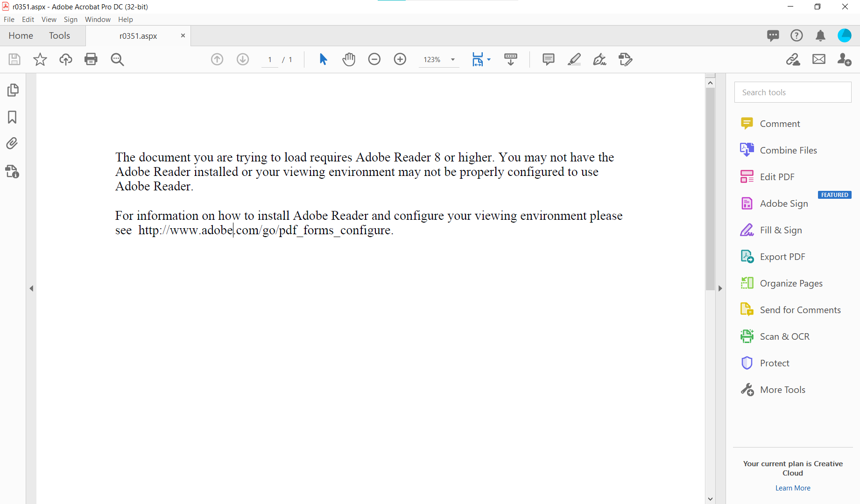Choose the Selection arrow tool

point(323,59)
